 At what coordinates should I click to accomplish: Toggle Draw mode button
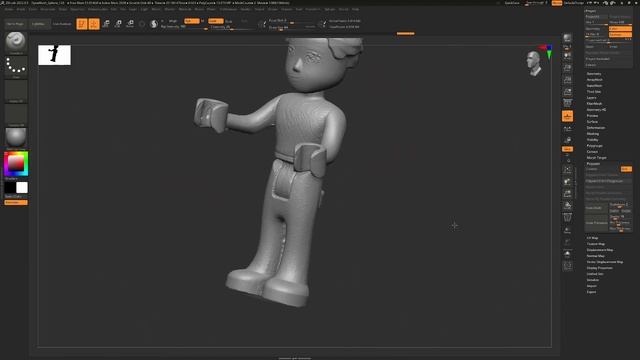click(94, 24)
